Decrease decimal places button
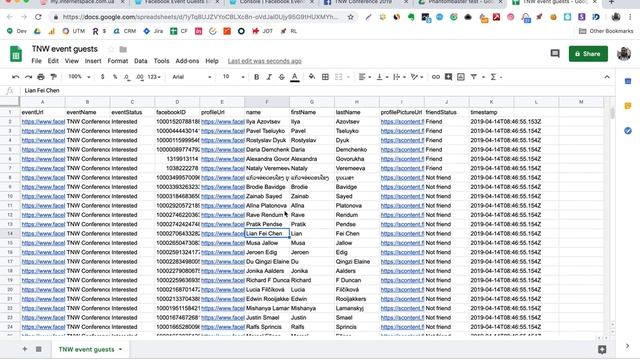This screenshot has width=640, height=360. click(127, 77)
